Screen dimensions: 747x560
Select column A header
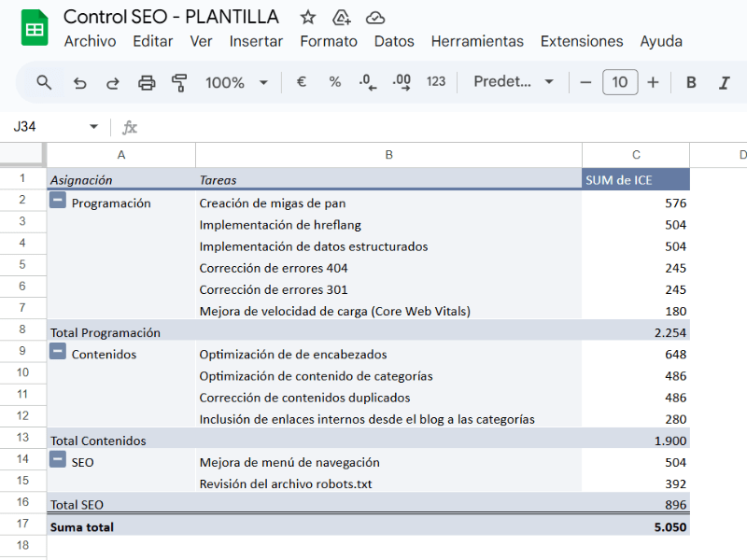[121, 155]
